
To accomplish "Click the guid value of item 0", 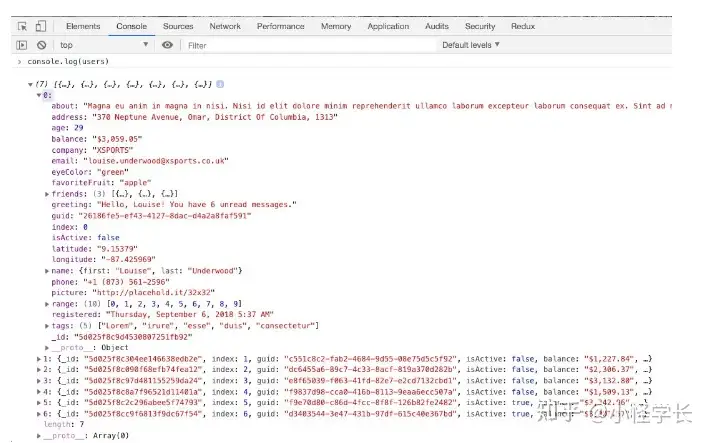I will [x=165, y=216].
